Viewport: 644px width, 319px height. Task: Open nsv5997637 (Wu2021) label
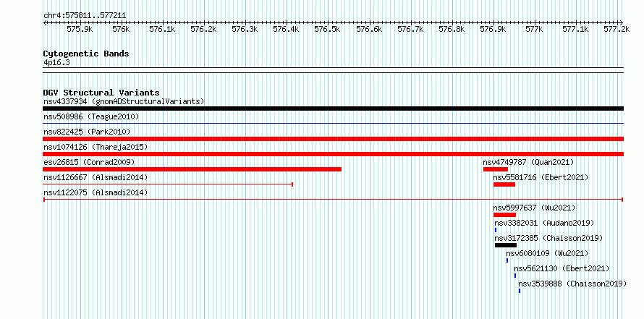pyautogui.click(x=535, y=208)
